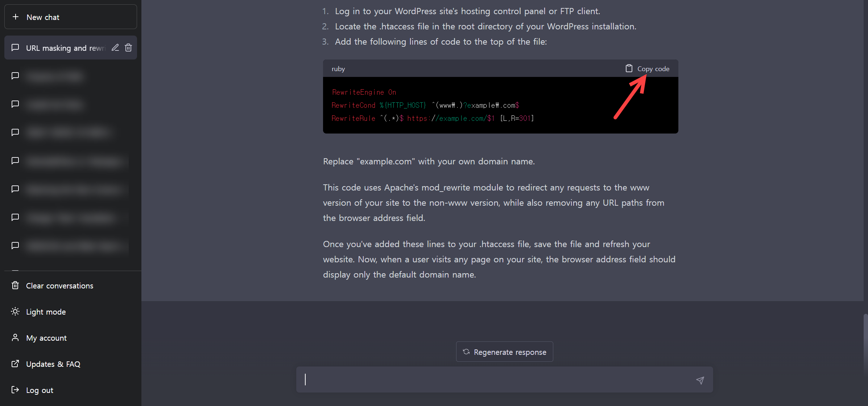
Task: Click the person icon for My account
Action: (15, 337)
